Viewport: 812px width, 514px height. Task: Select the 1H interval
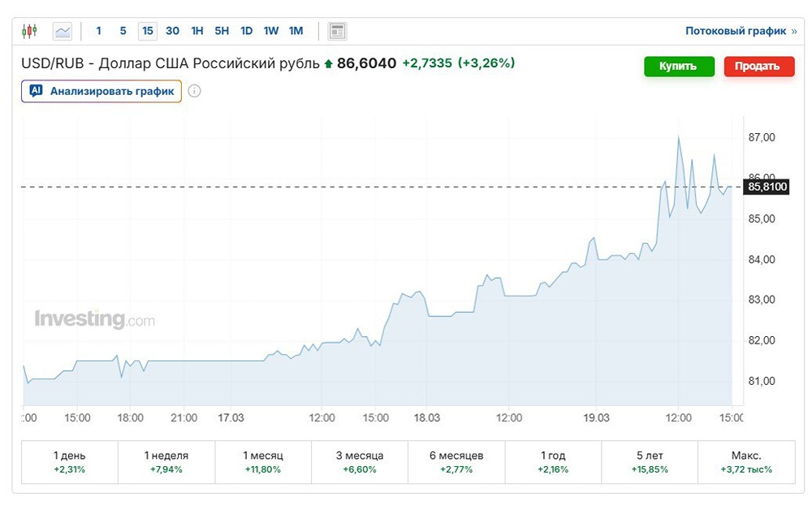click(x=197, y=31)
